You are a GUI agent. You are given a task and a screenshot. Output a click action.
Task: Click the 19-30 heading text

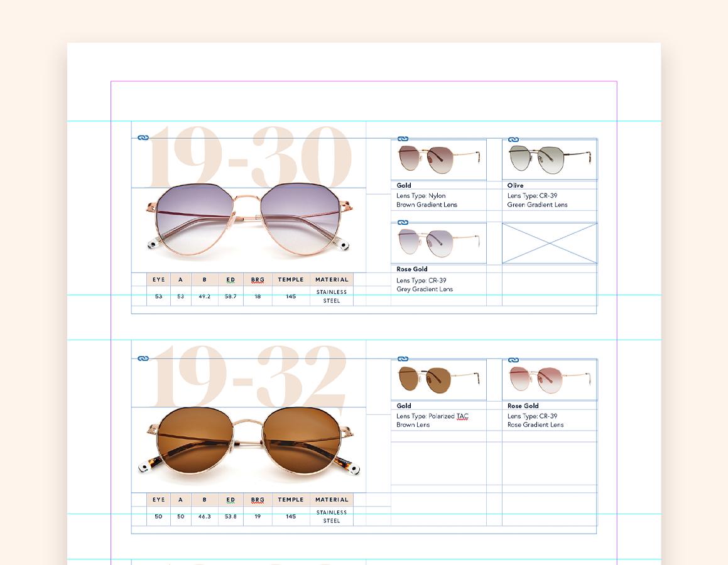click(249, 156)
